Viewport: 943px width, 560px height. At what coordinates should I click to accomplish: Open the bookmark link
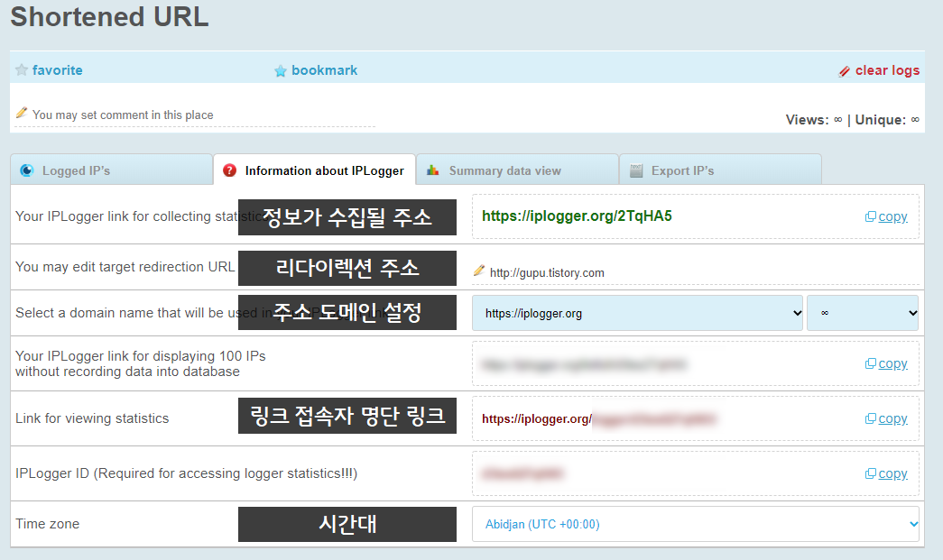[324, 70]
